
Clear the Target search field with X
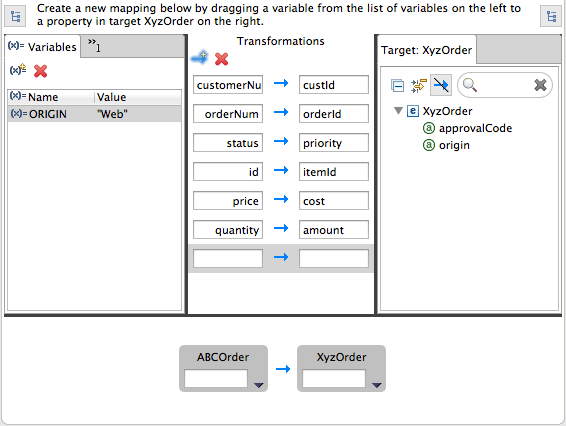pos(540,85)
